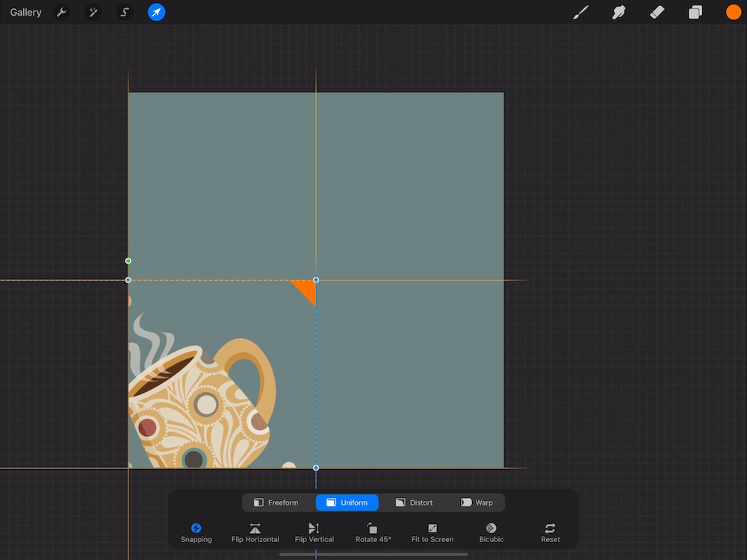Open Bicubic interpolation options

(x=491, y=532)
